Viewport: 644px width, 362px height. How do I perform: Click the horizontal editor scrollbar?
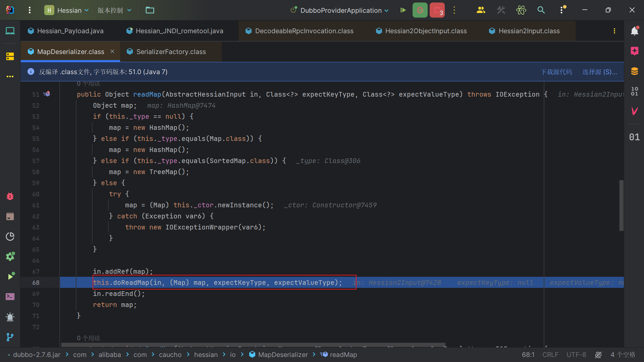[x=253, y=345]
